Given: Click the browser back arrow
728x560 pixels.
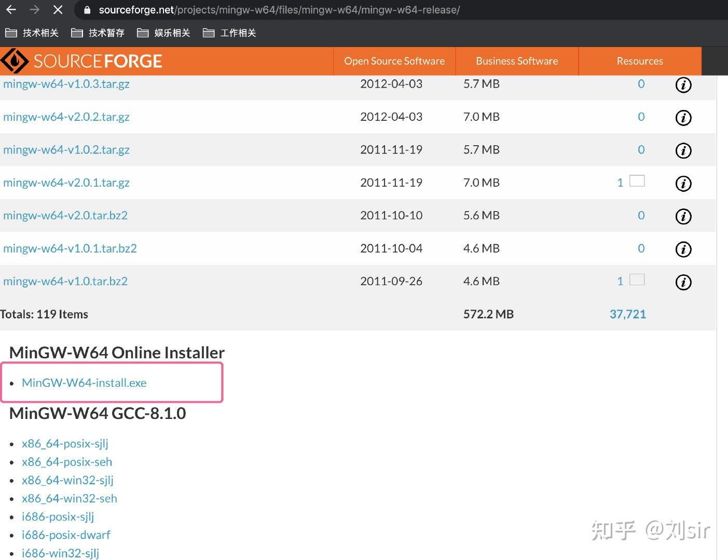Looking at the screenshot, I should point(10,9).
